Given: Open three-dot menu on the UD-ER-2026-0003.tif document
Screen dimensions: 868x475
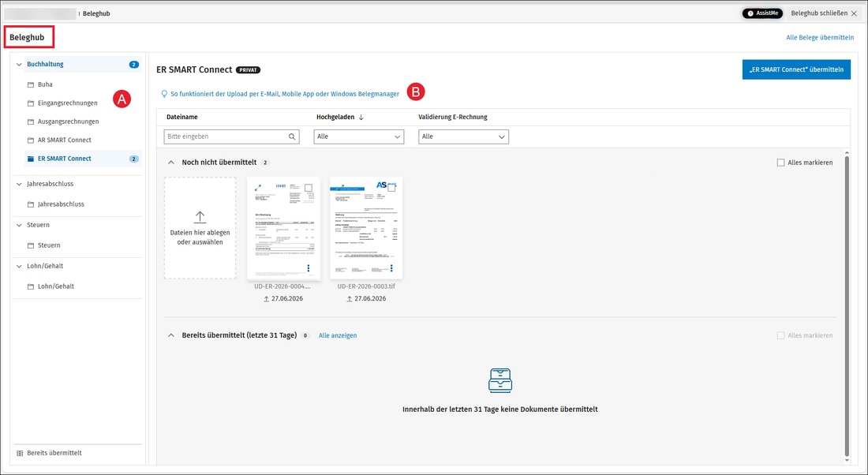Looking at the screenshot, I should pos(391,268).
